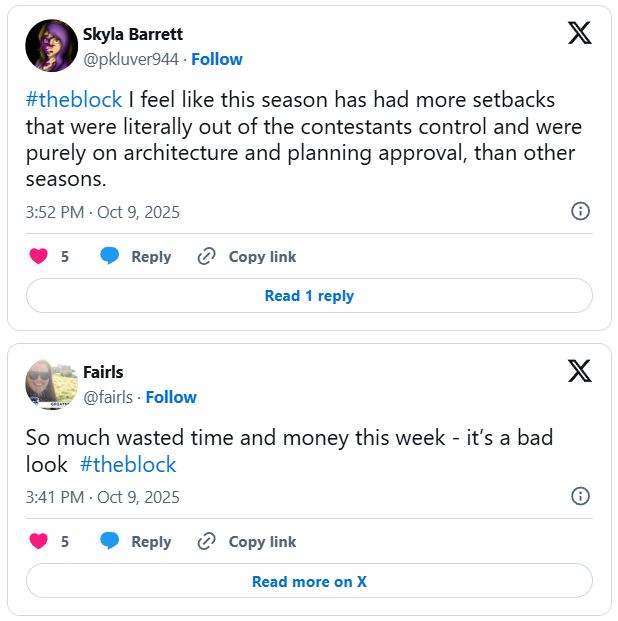Viewport: 618px width, 621px height.
Task: Follow the @fairls account
Action: coord(171,397)
